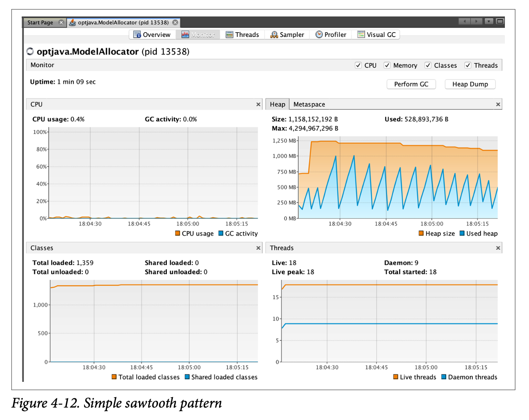Toggle the Memory checkbox

click(x=387, y=65)
